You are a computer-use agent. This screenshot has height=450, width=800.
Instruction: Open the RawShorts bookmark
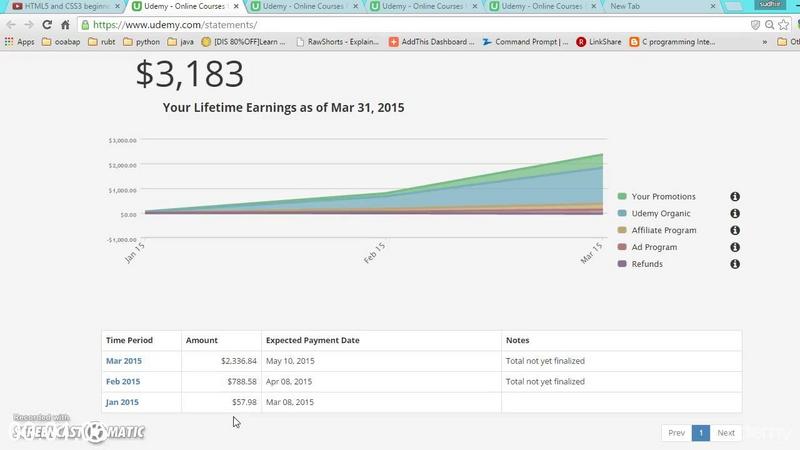(338, 42)
